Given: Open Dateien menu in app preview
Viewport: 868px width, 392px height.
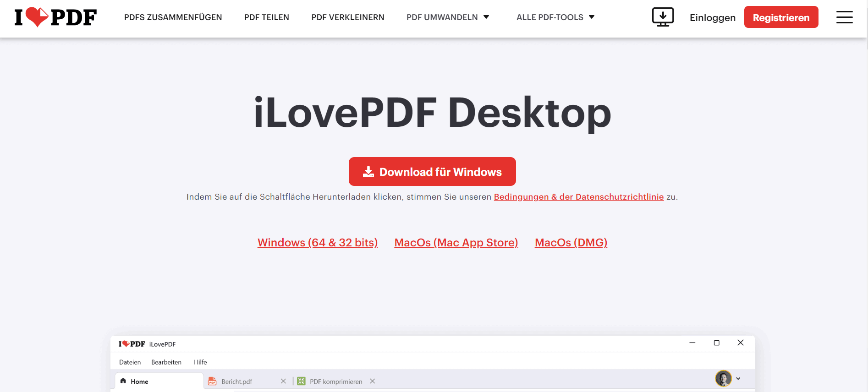Looking at the screenshot, I should pyautogui.click(x=130, y=362).
